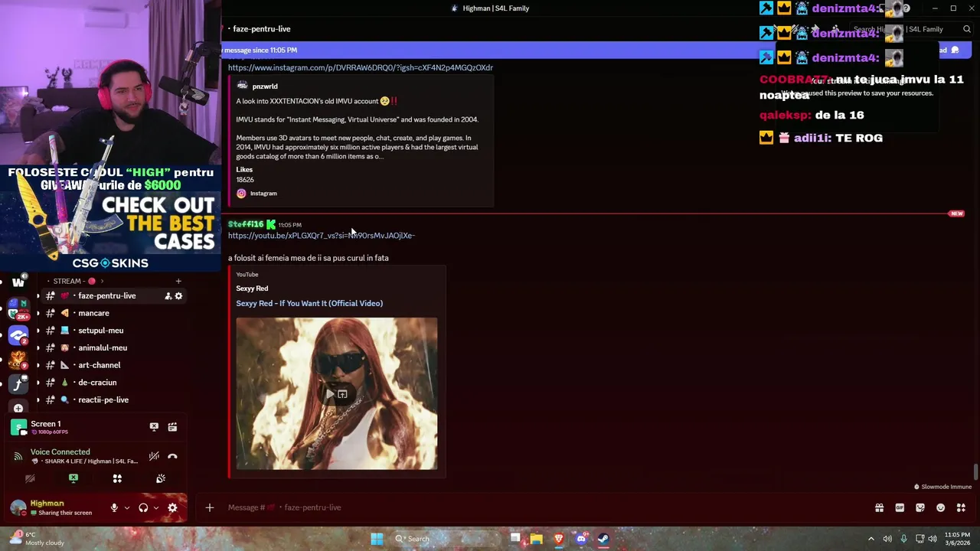Image resolution: width=980 pixels, height=551 pixels.
Task: Add a server with plus button
Action: pos(18,409)
